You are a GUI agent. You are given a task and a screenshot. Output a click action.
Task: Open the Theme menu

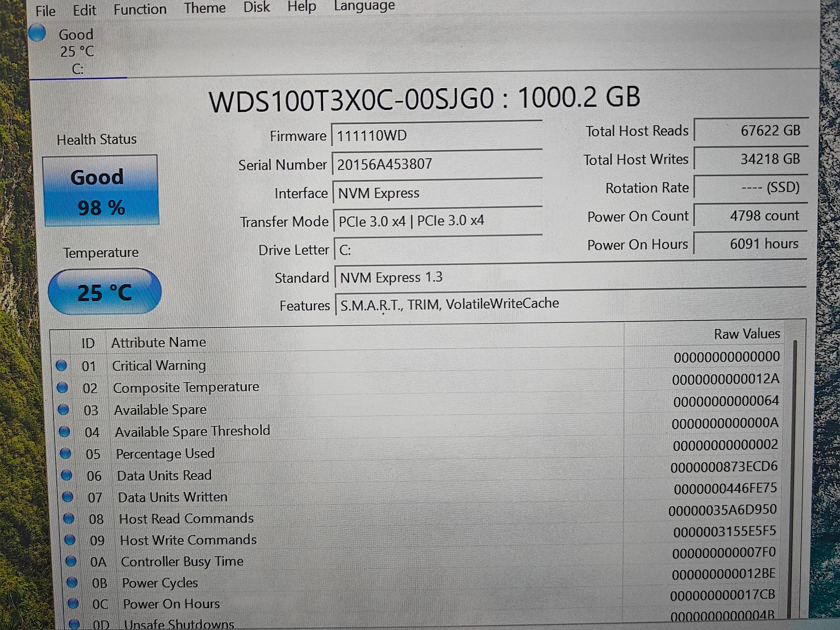205,8
